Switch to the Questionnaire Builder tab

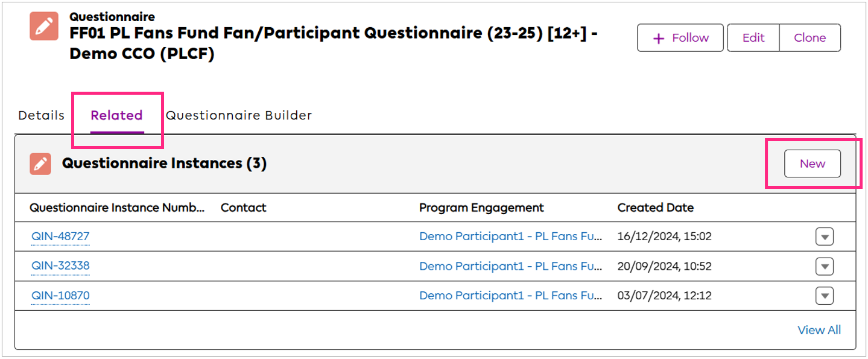point(239,115)
